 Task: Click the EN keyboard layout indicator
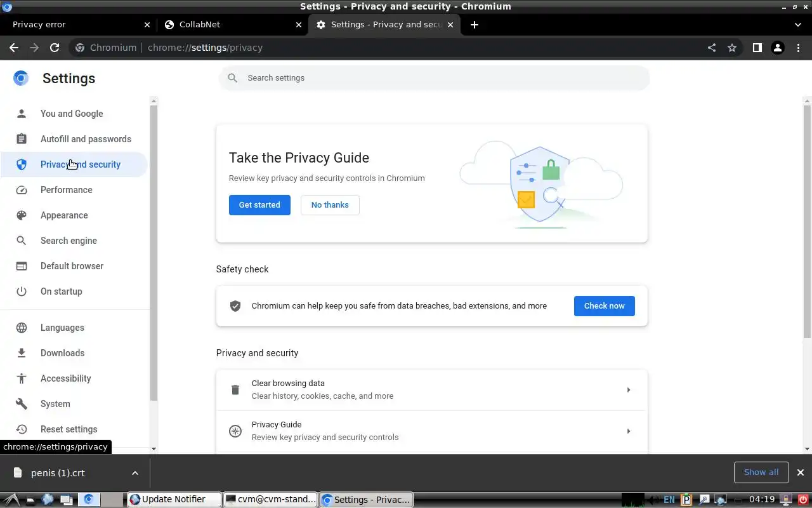669,500
